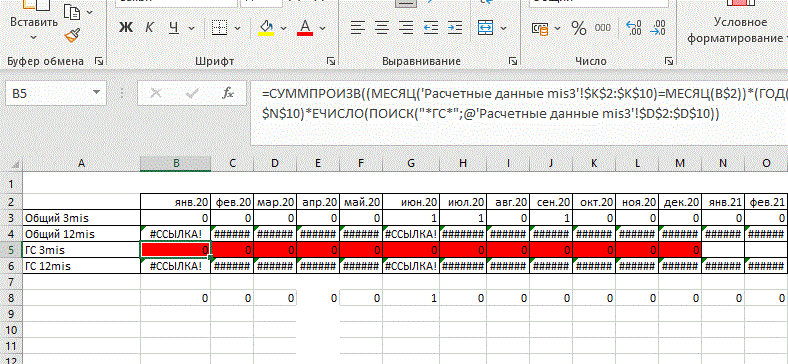
Task: Open Число group dialog launcher
Action: (668, 61)
